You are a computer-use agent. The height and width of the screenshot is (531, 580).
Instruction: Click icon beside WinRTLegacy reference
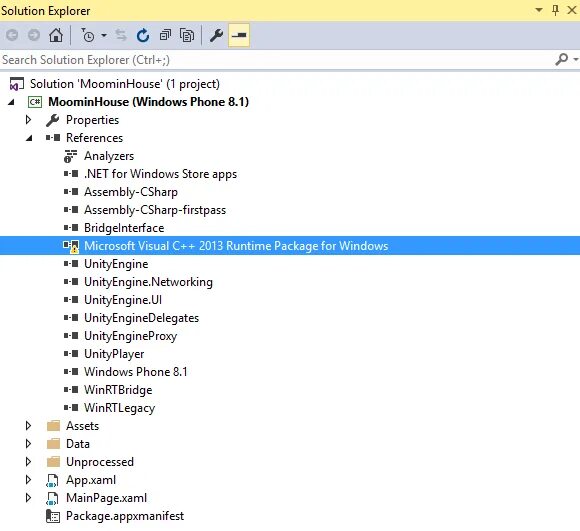[71, 407]
